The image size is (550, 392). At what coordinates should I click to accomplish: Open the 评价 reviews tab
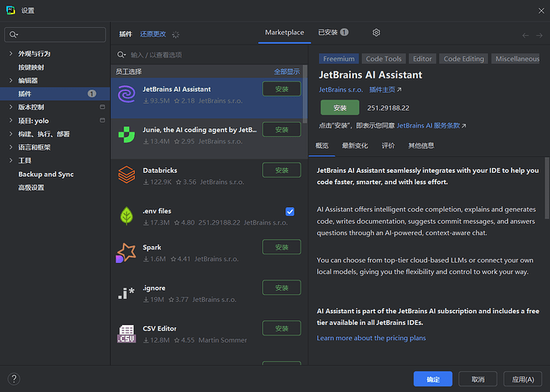[388, 146]
